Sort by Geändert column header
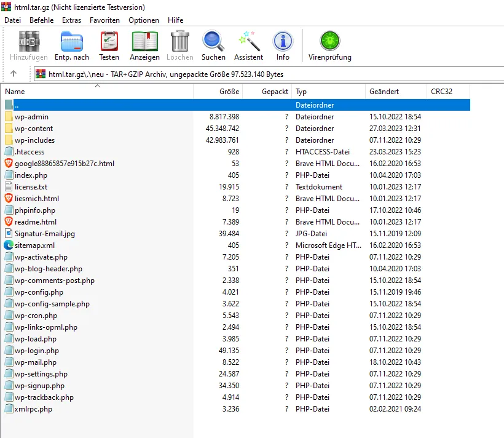This screenshot has width=504, height=438. pos(396,92)
